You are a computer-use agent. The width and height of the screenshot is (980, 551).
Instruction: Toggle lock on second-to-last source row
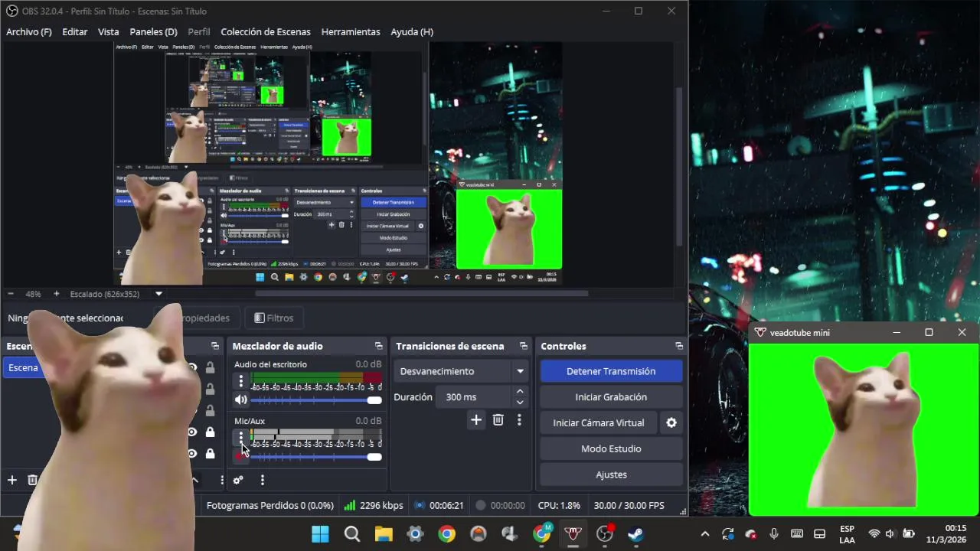(210, 432)
